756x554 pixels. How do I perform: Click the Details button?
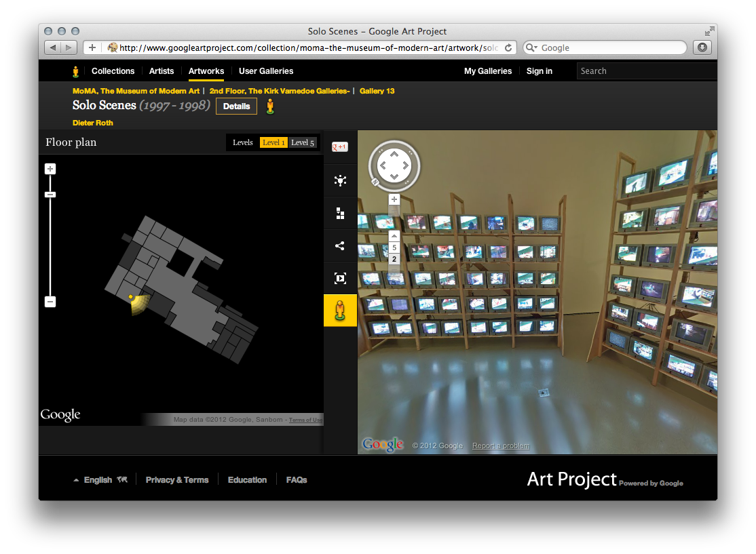pos(236,106)
